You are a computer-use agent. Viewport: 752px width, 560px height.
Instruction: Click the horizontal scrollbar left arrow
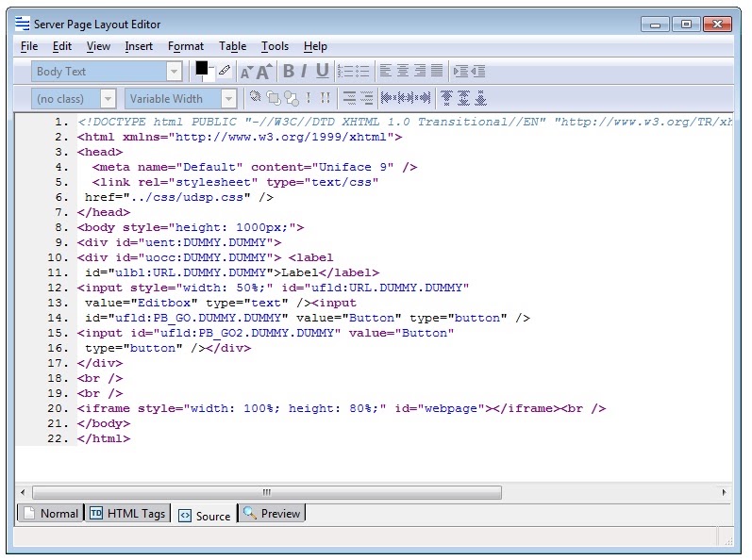click(x=23, y=492)
